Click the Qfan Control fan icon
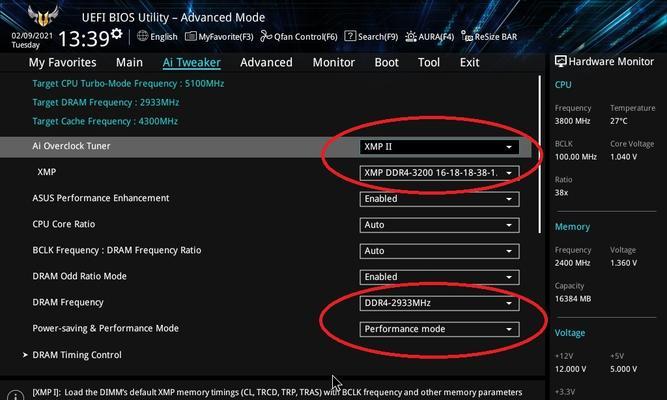The width and height of the screenshot is (667, 400). (x=266, y=36)
